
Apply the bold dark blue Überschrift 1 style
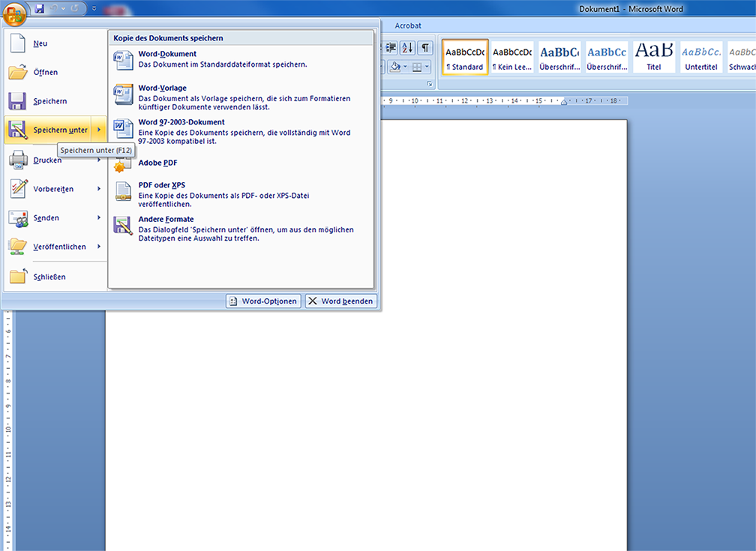(559, 57)
